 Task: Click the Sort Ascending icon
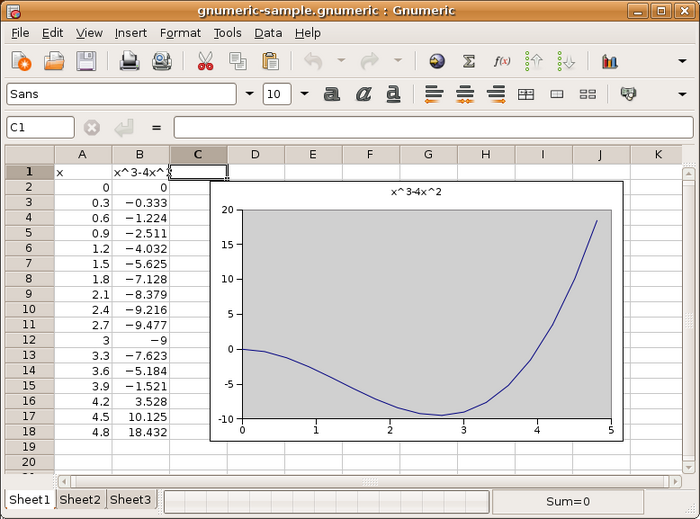534,61
